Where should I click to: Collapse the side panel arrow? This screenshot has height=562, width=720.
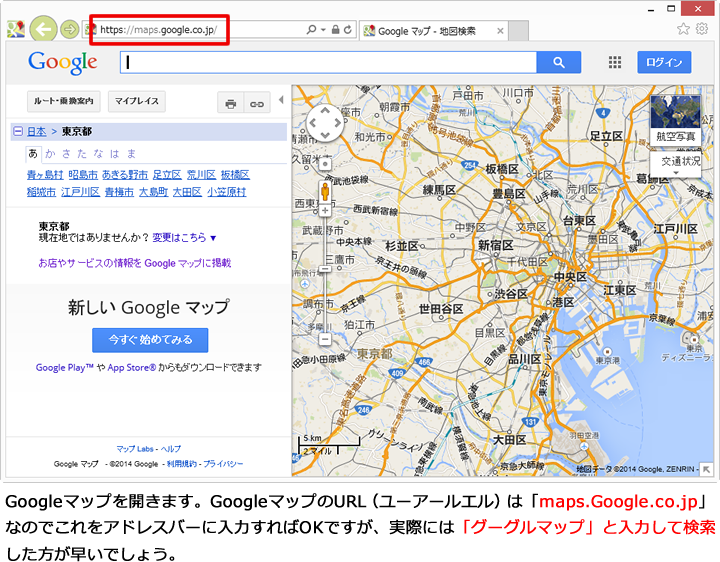pyautogui.click(x=281, y=99)
